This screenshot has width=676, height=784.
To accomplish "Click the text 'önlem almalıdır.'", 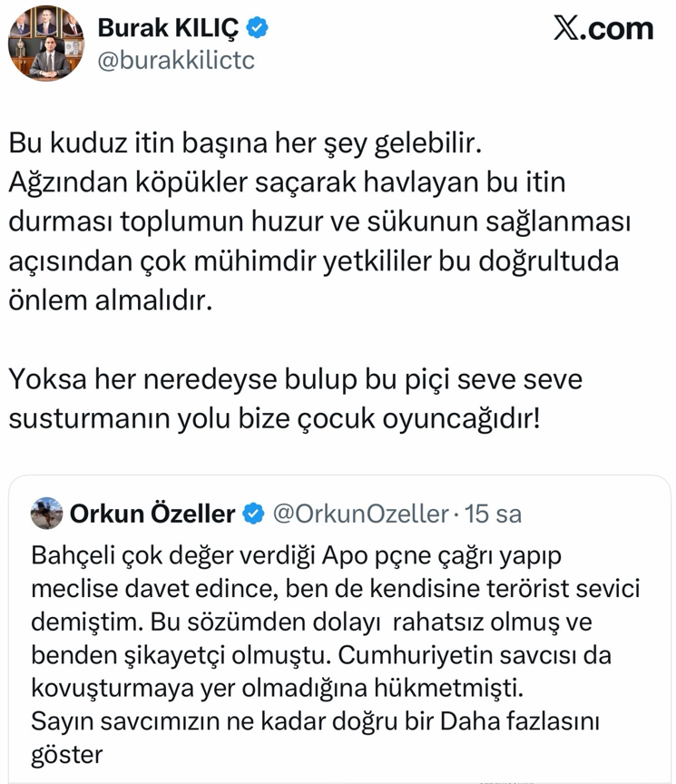I will point(111,300).
